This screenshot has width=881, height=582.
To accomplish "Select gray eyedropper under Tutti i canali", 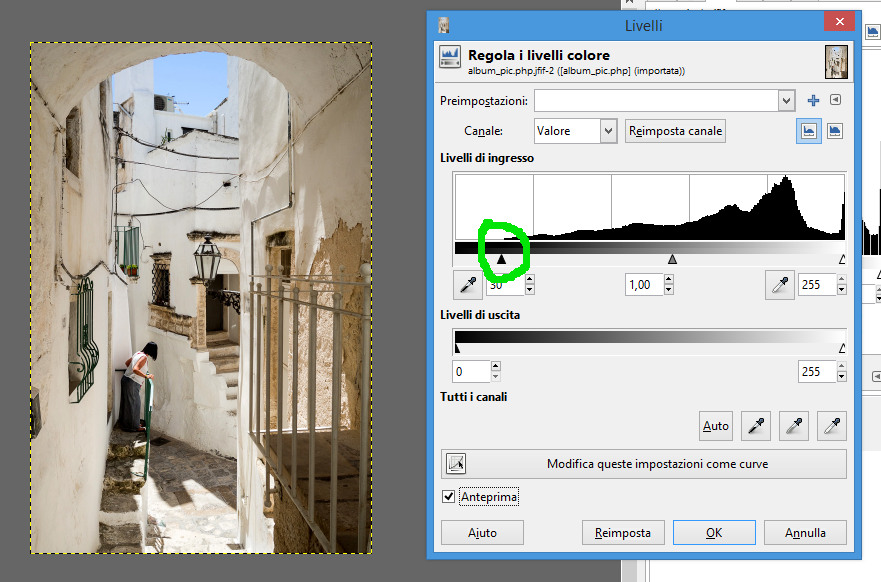I will pyautogui.click(x=792, y=426).
